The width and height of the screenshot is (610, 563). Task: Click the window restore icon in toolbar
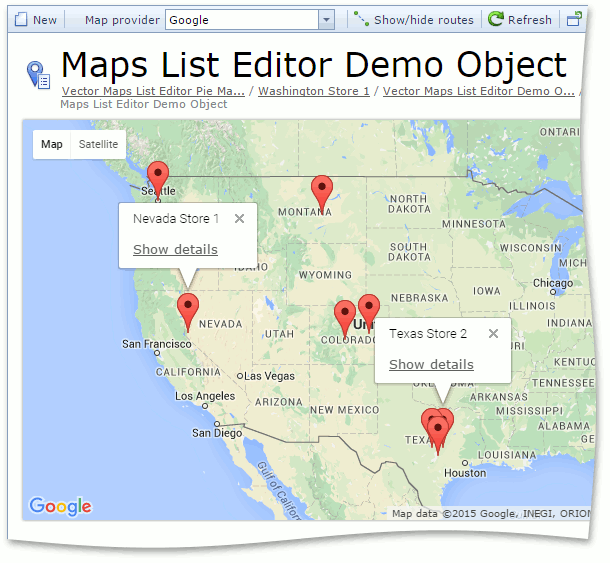click(574, 19)
